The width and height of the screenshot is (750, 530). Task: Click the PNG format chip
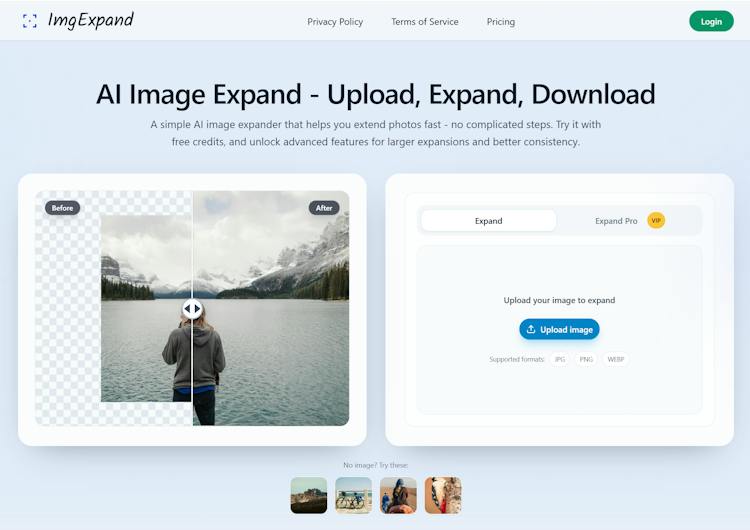(x=586, y=359)
